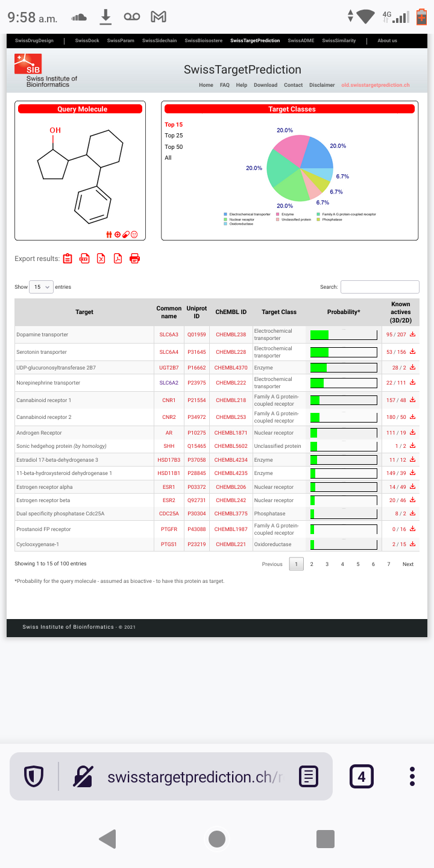This screenshot has height=868, width=434.
Task: Print the results with printer icon
Action: coord(135,259)
